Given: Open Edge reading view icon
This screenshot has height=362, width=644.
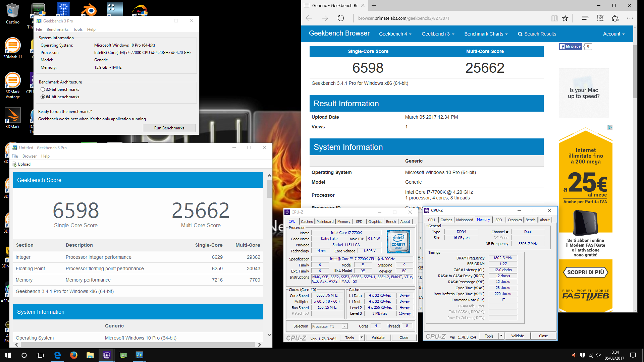Looking at the screenshot, I should 554,18.
